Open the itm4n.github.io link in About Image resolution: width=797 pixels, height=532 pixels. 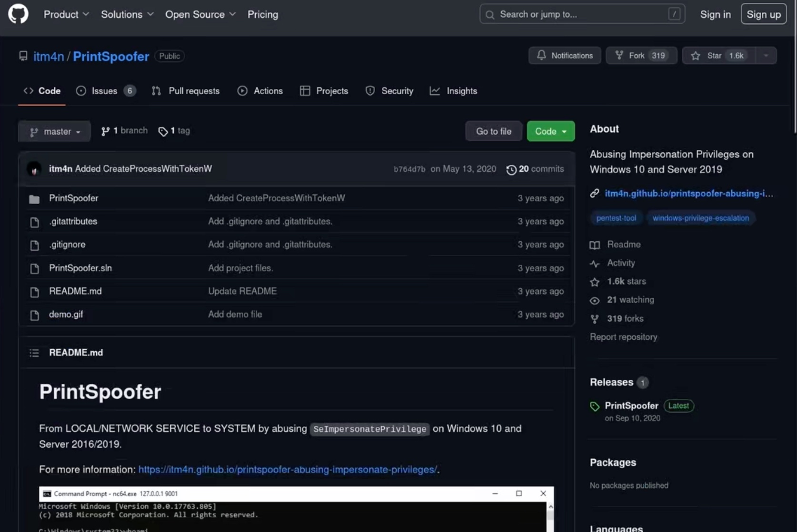tap(689, 193)
